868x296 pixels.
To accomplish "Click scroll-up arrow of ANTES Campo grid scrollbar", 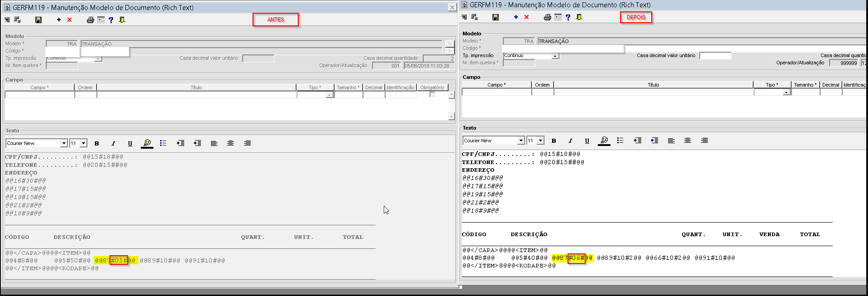I will point(451,95).
